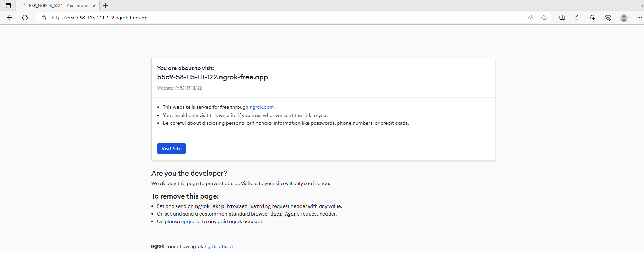
Task: Click the 'Are you the developer?' heading
Action: click(x=189, y=173)
